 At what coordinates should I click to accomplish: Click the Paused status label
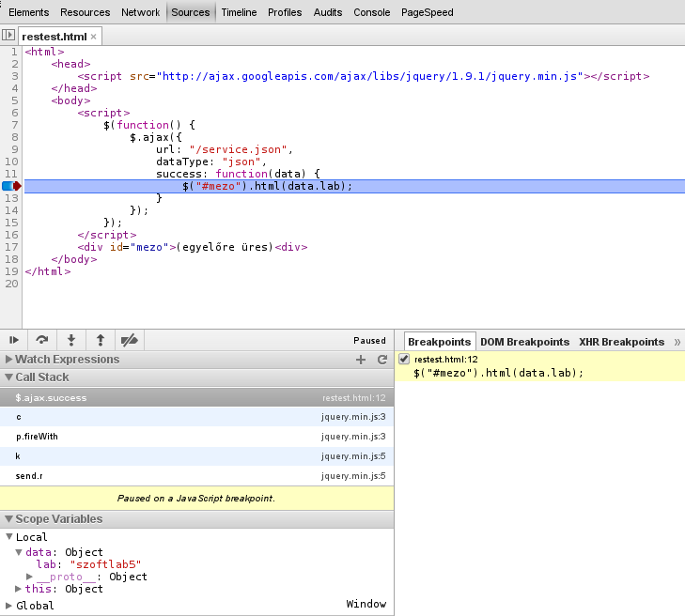(x=369, y=341)
